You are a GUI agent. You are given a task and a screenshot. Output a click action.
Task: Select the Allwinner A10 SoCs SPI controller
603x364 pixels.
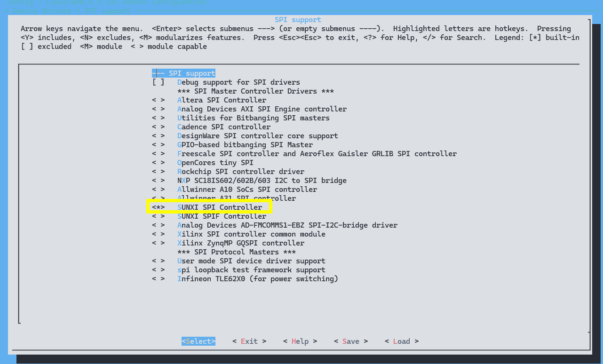(x=247, y=190)
